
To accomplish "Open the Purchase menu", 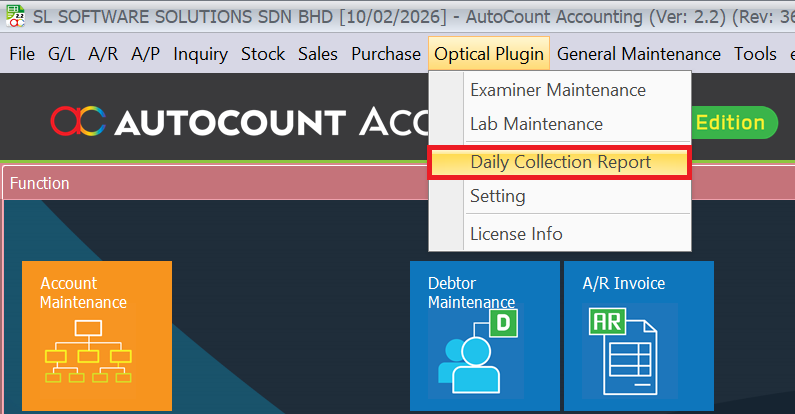I will (385, 54).
